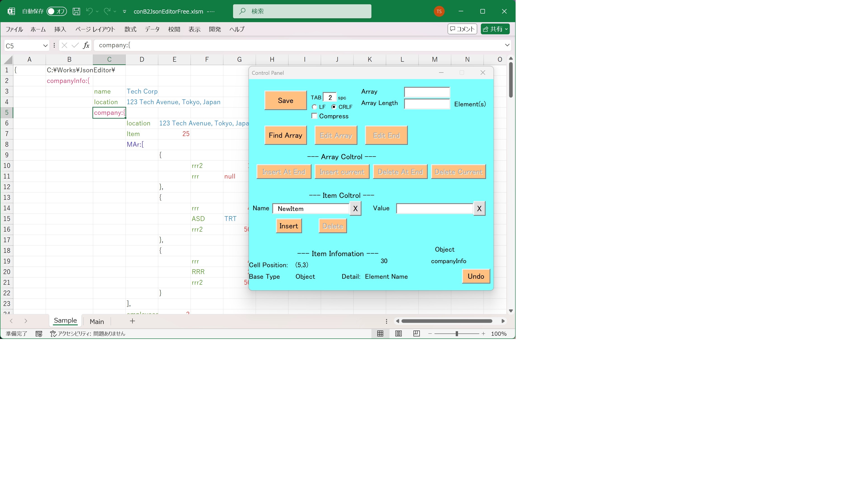The height and width of the screenshot is (488, 868).
Task: Switch to the Main sheet tab
Action: (x=97, y=322)
